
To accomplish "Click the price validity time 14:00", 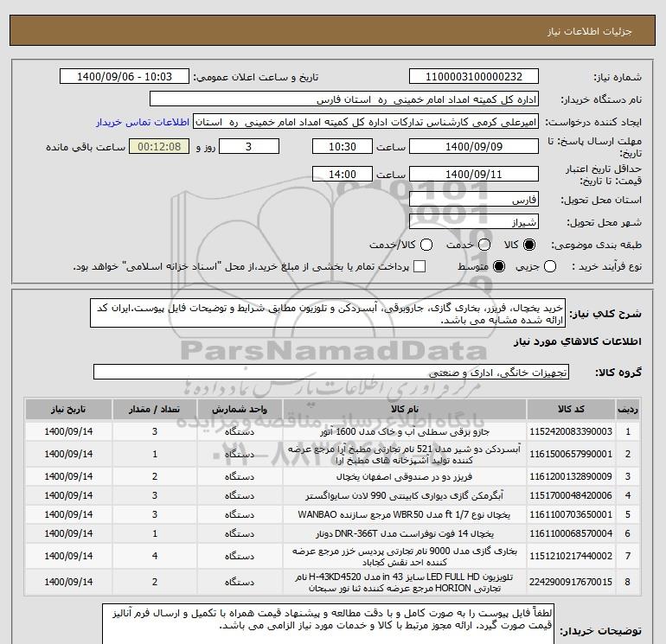I will 343,174.
